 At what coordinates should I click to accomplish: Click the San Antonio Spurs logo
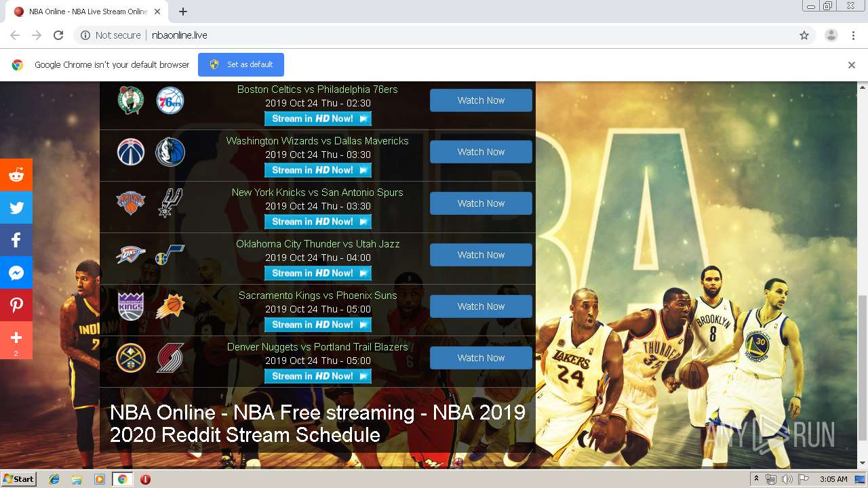(170, 203)
